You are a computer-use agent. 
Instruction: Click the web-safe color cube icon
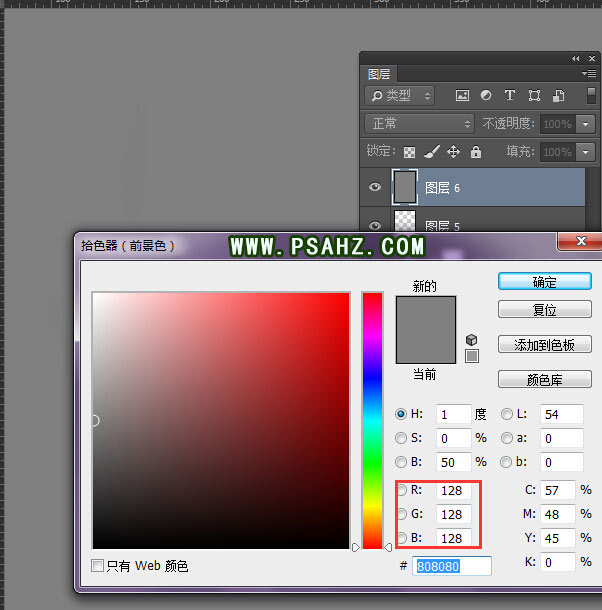click(472, 340)
